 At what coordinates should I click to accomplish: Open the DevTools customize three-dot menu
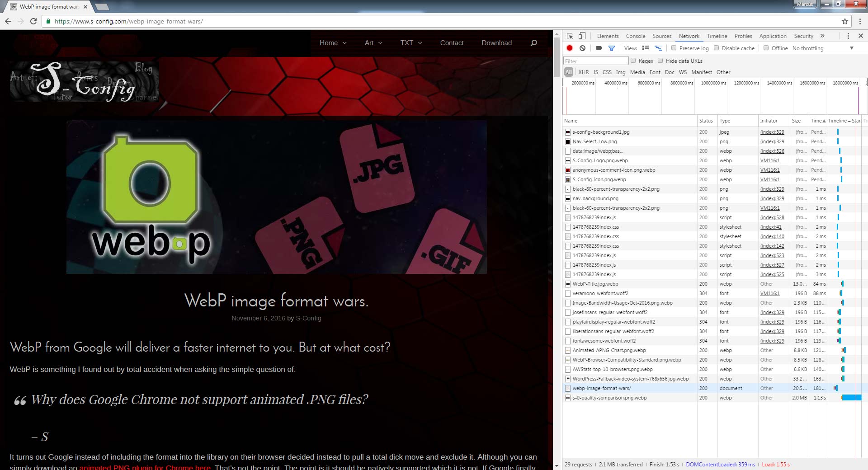tap(848, 36)
